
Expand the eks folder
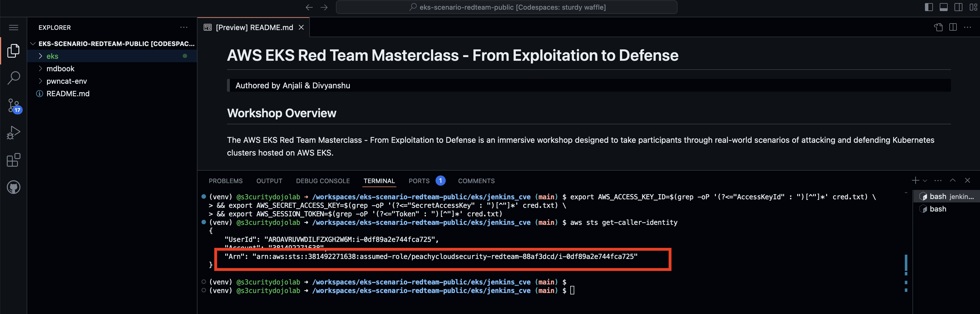pyautogui.click(x=52, y=56)
